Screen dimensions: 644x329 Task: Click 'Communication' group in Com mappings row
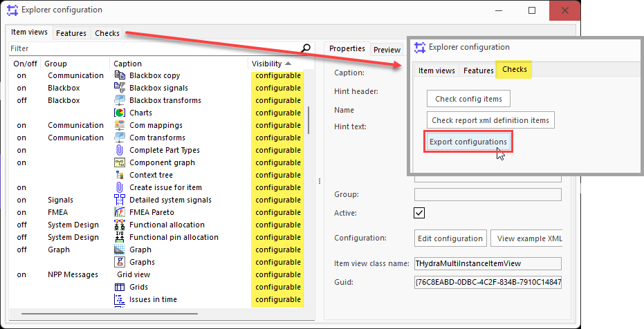click(x=75, y=125)
